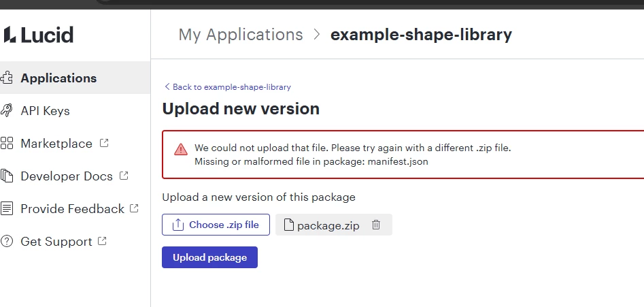Click the Get Support question-mark icon
This screenshot has width=644, height=307.
pos(6,241)
